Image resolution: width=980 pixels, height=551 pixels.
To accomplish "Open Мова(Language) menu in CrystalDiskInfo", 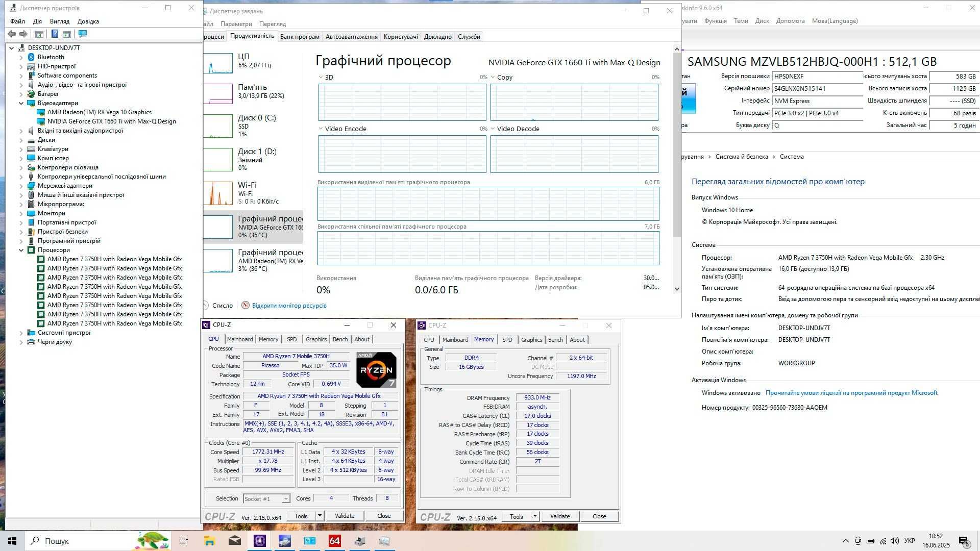I will (x=835, y=21).
